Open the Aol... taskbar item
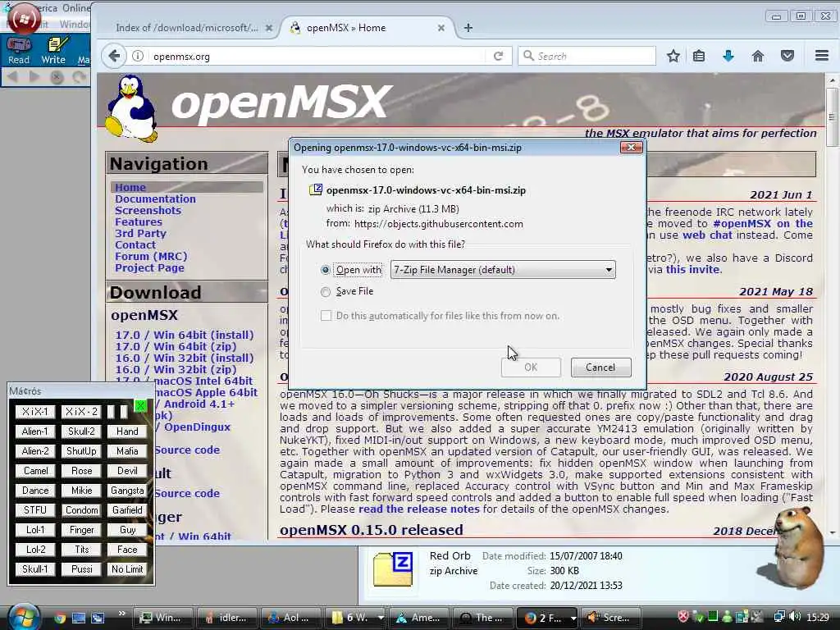Image resolution: width=840 pixels, height=630 pixels. 290,618
